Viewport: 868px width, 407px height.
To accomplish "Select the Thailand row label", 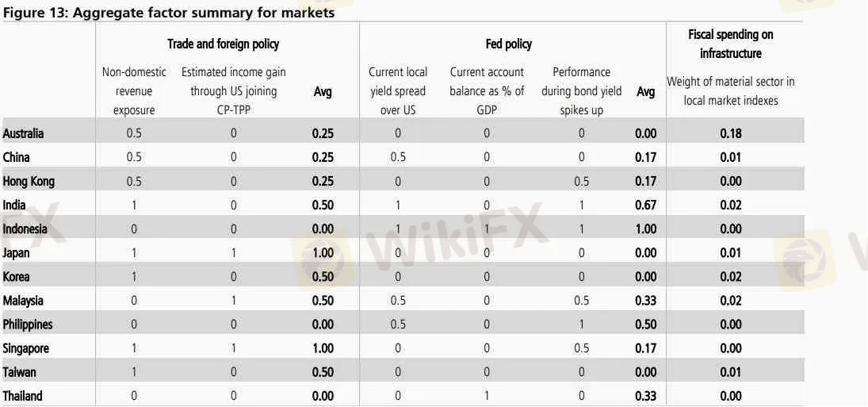I will [23, 396].
